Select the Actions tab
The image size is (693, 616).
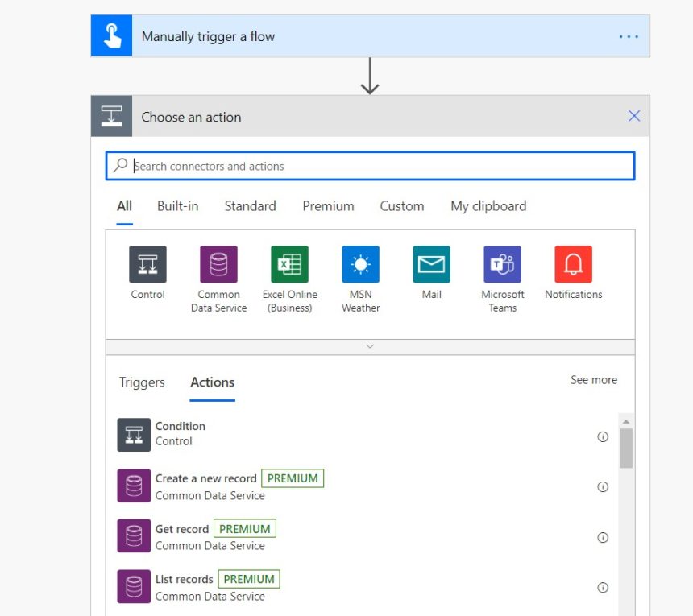(212, 382)
